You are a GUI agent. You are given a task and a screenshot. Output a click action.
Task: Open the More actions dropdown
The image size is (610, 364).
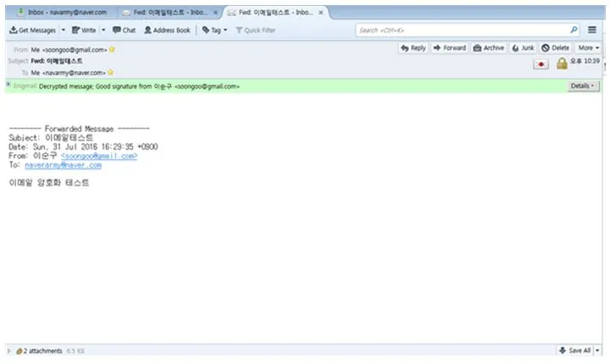tap(588, 48)
